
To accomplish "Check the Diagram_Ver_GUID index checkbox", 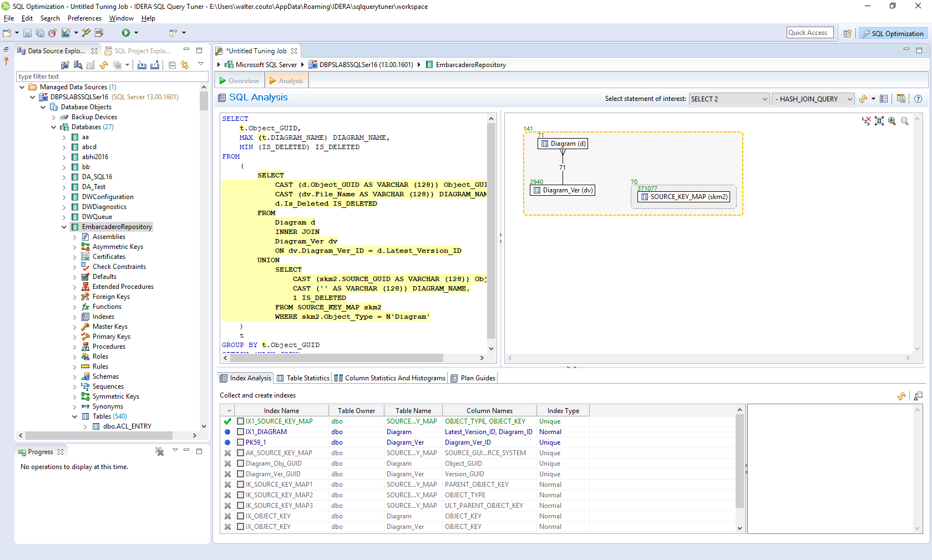I will click(x=240, y=474).
